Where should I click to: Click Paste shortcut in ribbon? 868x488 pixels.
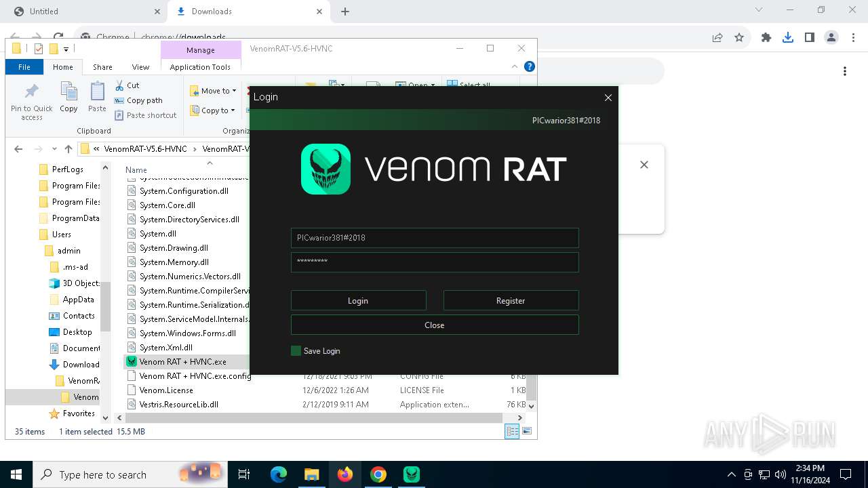pyautogui.click(x=145, y=115)
